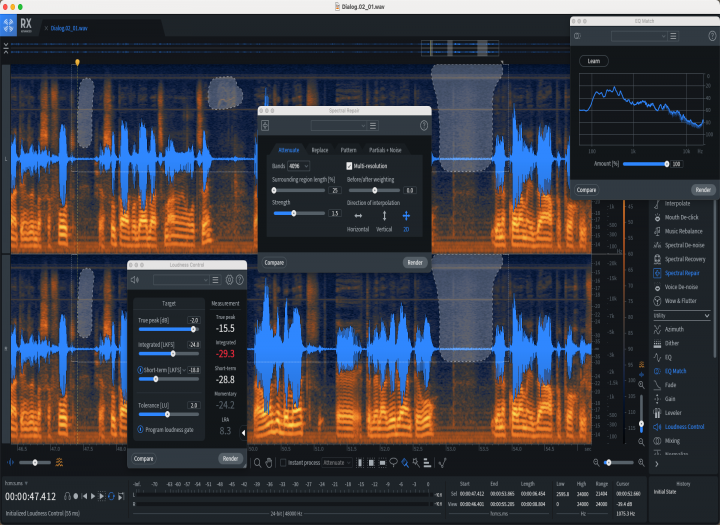Switch to the Pattern tab
Screen dimensions: 720x525
pyautogui.click(x=348, y=150)
